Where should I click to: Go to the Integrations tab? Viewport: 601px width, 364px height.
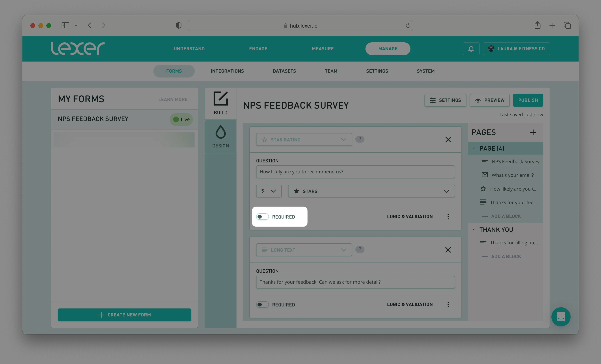pyautogui.click(x=227, y=71)
